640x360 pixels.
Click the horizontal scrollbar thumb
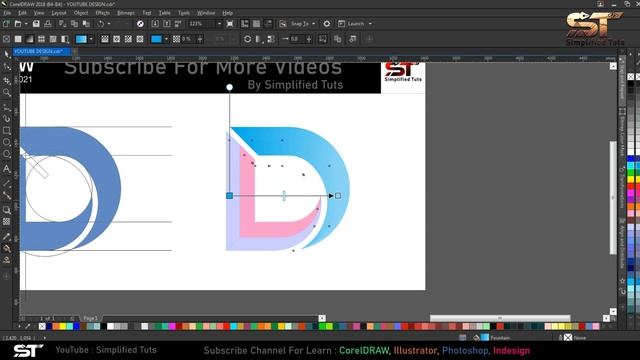[500, 318]
